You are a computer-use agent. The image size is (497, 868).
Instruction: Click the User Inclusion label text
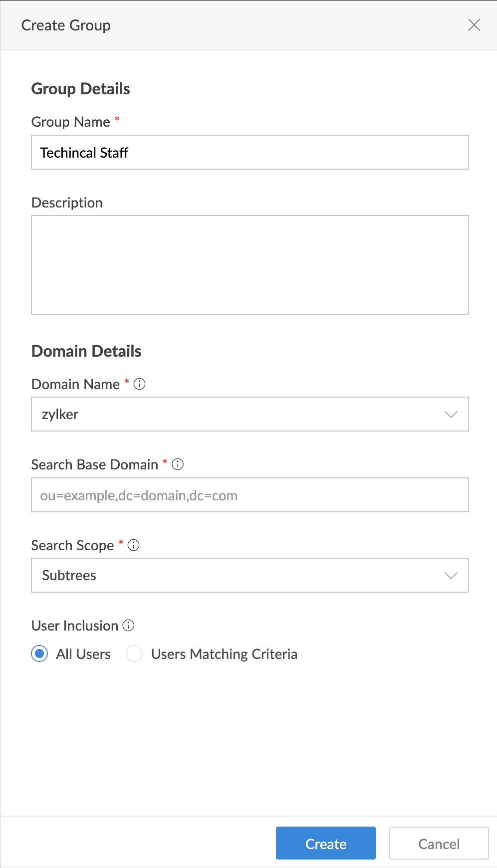pyautogui.click(x=75, y=626)
